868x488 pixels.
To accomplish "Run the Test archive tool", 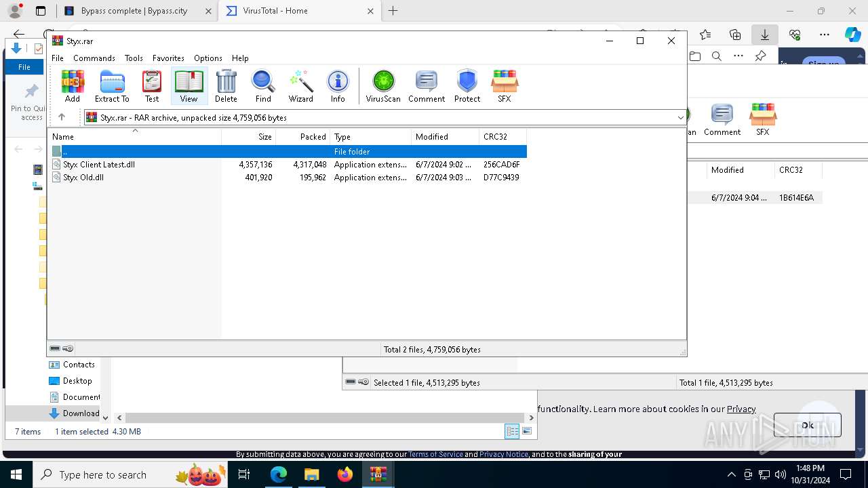I will coord(152,86).
